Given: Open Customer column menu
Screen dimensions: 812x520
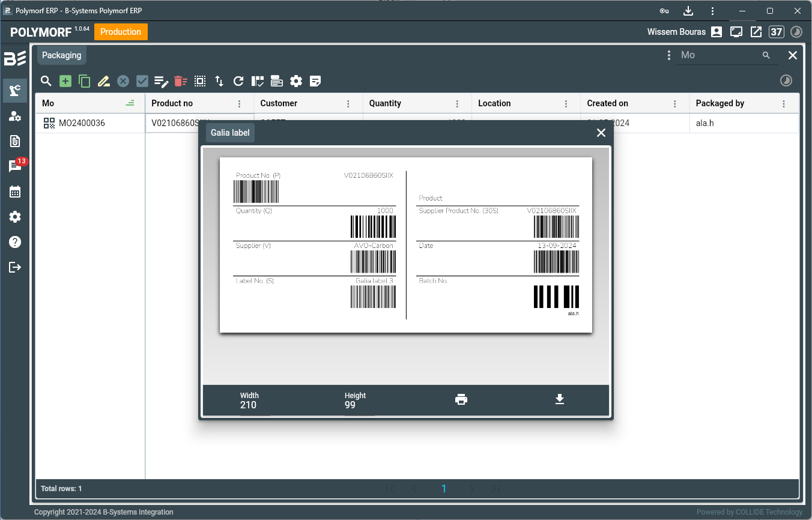Looking at the screenshot, I should (348, 104).
